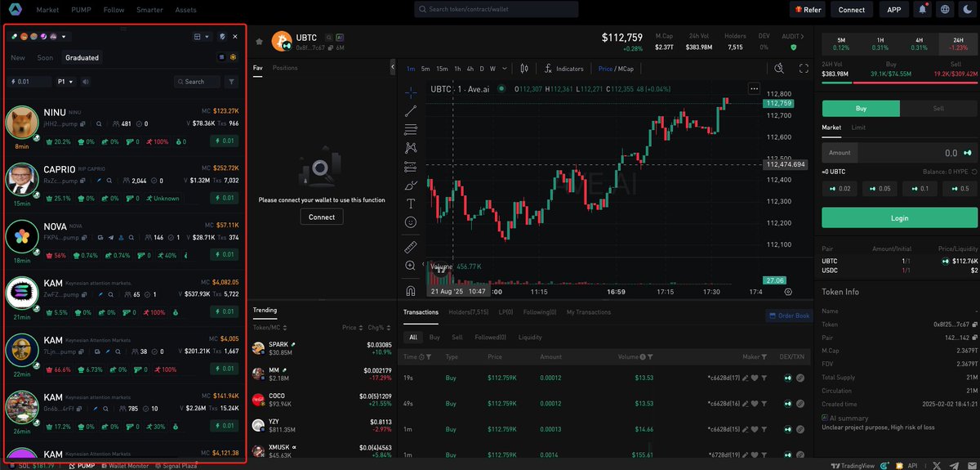Toggle the magnet snap tool
980x470 pixels.
pyautogui.click(x=410, y=290)
